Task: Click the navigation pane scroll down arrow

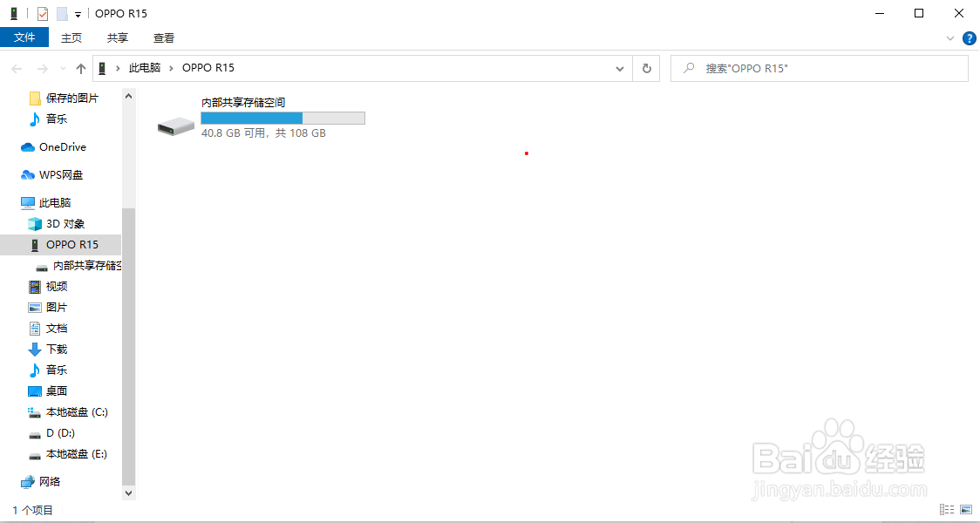Action: [129, 493]
